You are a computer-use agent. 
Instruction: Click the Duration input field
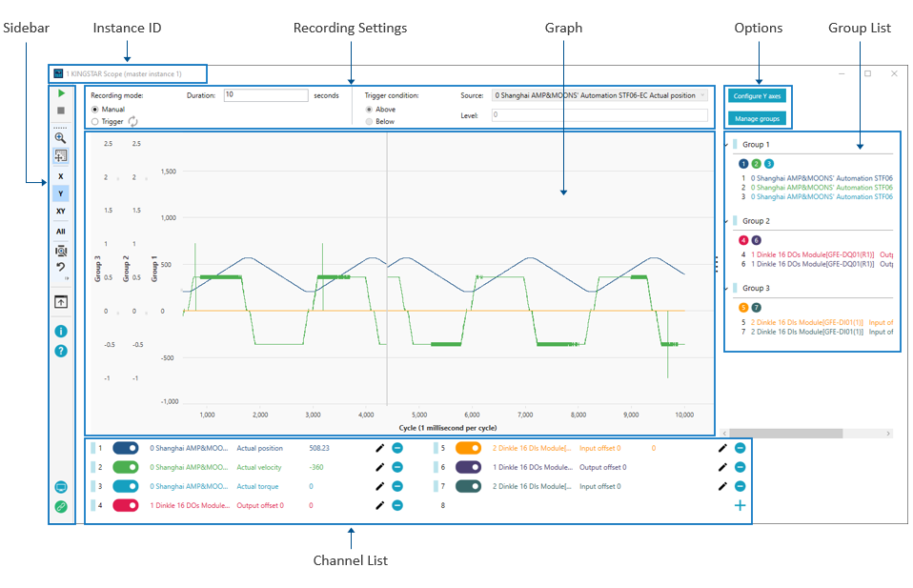point(265,95)
